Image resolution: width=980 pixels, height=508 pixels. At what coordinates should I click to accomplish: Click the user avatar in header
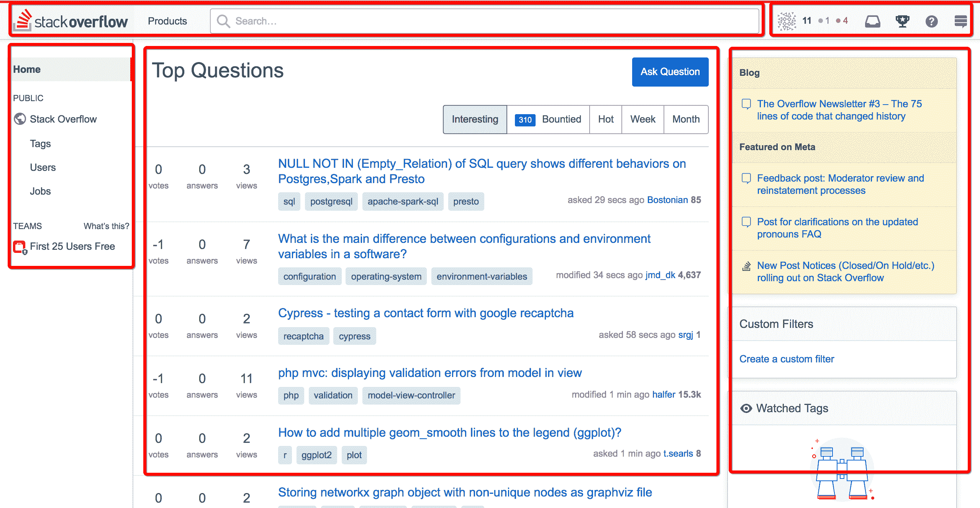(787, 21)
